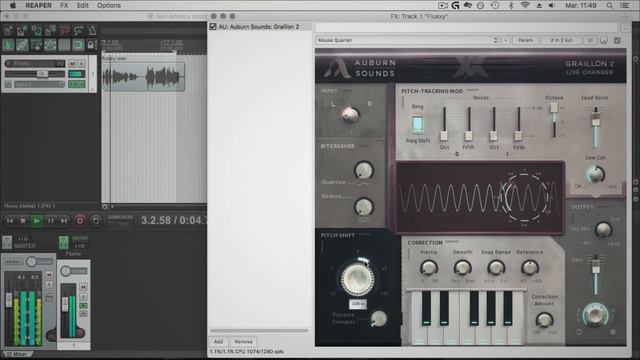Click the Add button below FX list
Image resolution: width=640 pixels, height=360 pixels.
(218, 342)
